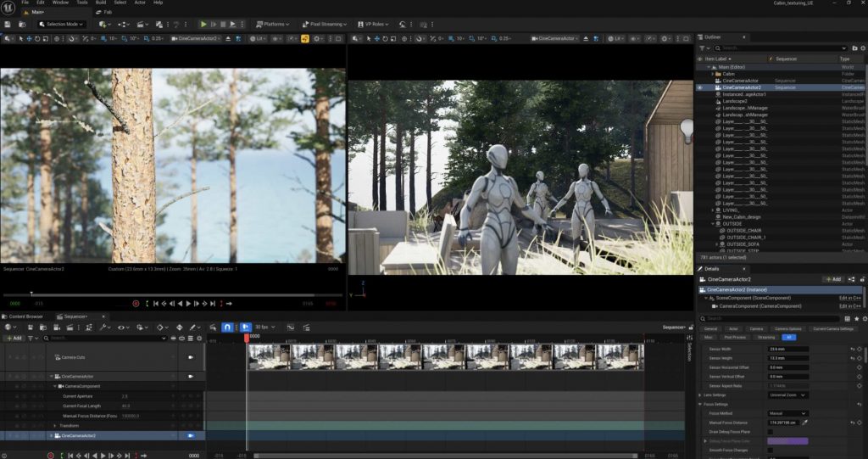The width and height of the screenshot is (868, 459).
Task: Open the Focus Method dropdown set to Manual
Action: tap(787, 413)
